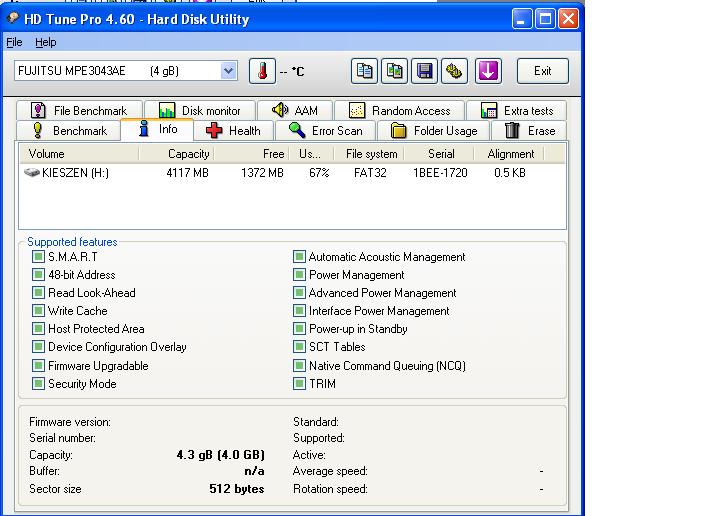Switch to the Benchmark tab
This screenshot has height=516, width=724.
[68, 131]
